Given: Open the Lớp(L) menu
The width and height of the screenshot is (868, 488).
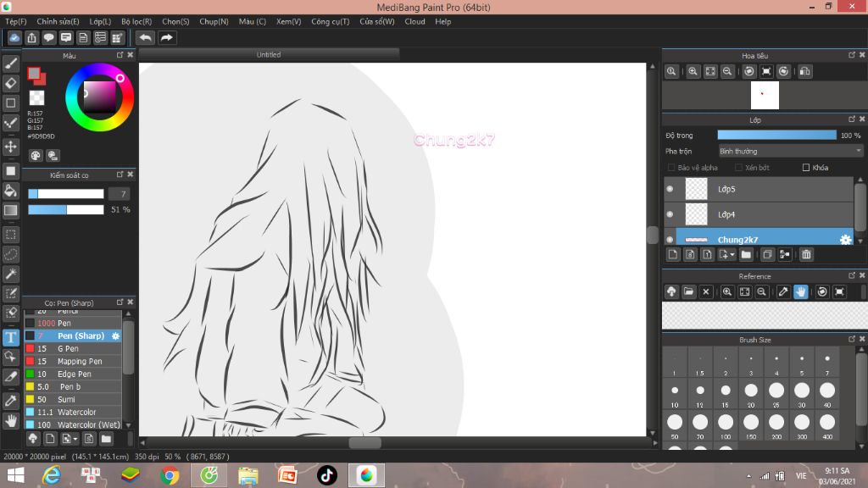Looking at the screenshot, I should point(100,21).
